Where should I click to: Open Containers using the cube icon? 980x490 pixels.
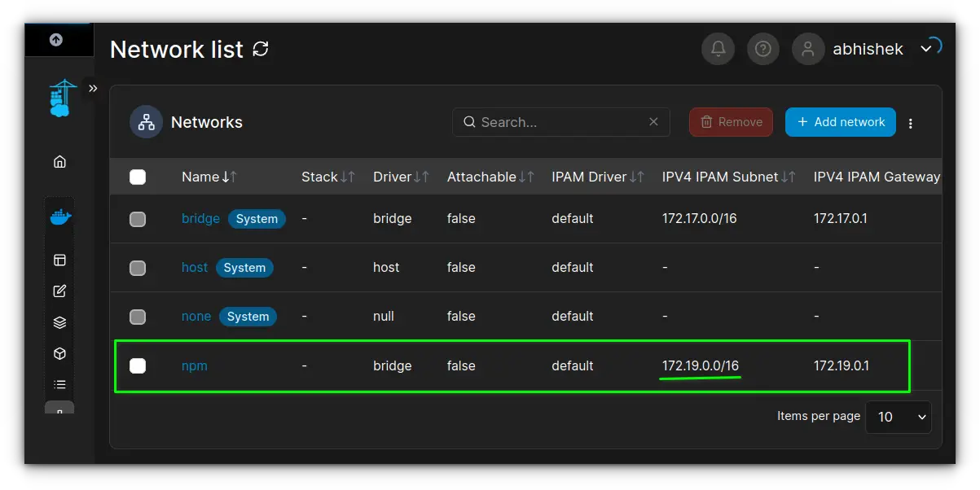click(x=59, y=352)
